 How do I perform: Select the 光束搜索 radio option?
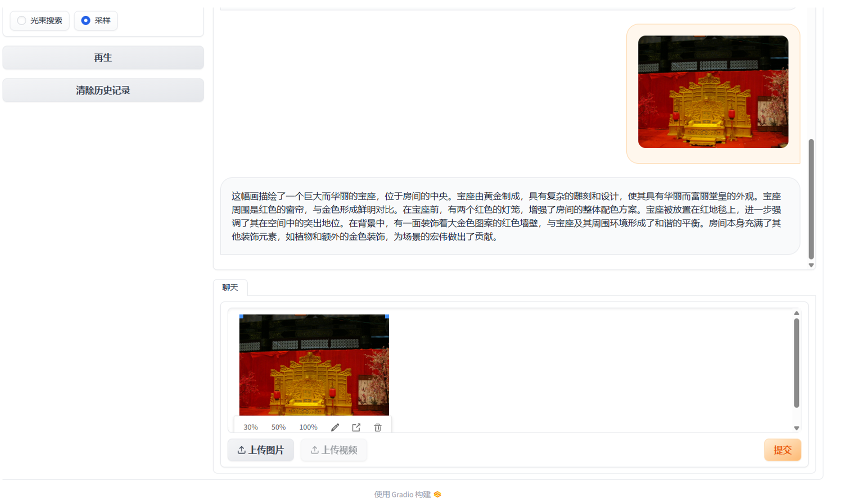(40, 20)
